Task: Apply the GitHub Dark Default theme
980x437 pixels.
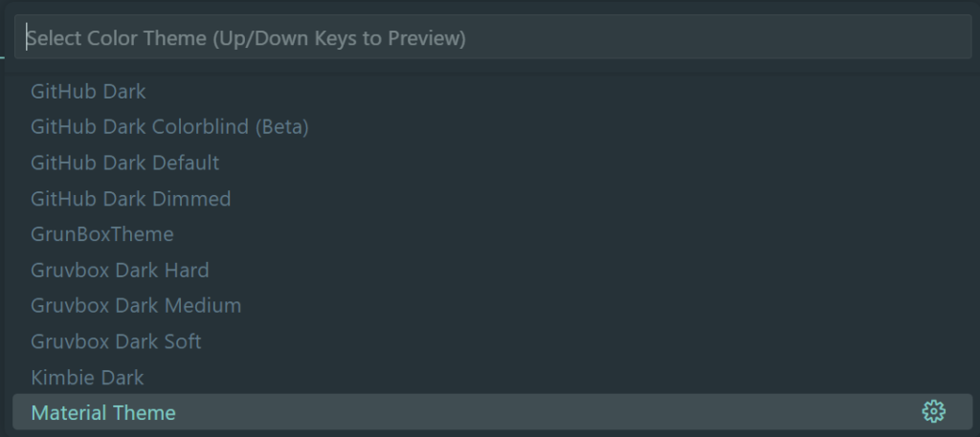Action: click(x=125, y=163)
